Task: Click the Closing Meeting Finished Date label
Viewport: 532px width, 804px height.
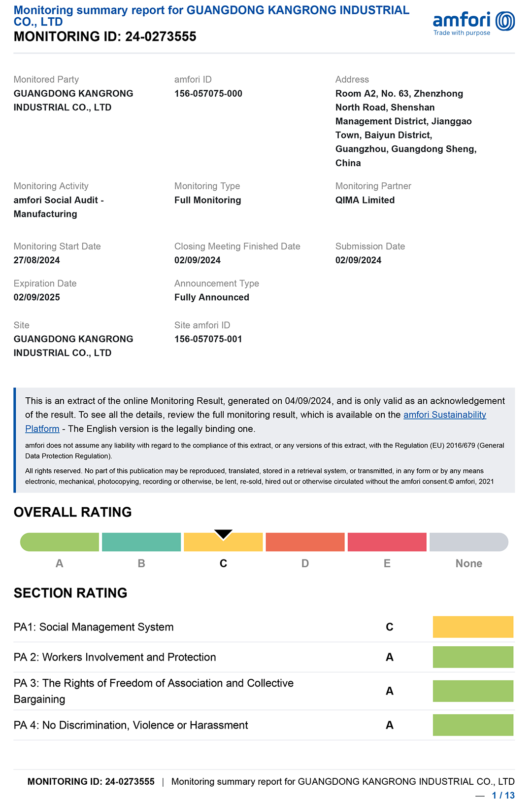Action: click(237, 246)
